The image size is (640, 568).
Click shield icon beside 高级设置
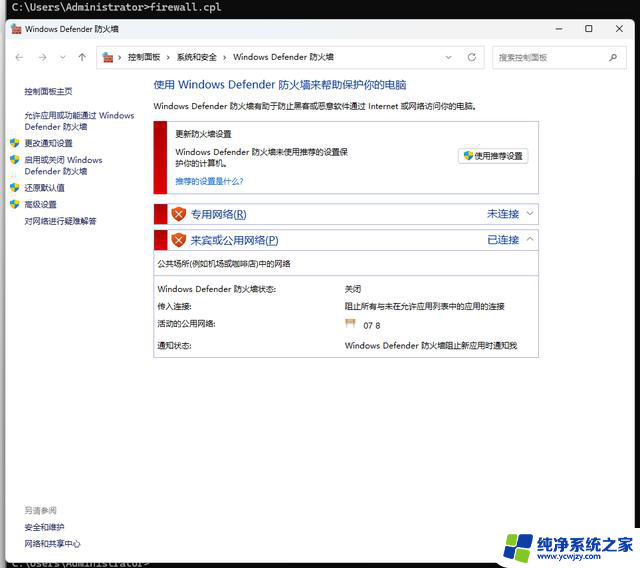(x=15, y=204)
